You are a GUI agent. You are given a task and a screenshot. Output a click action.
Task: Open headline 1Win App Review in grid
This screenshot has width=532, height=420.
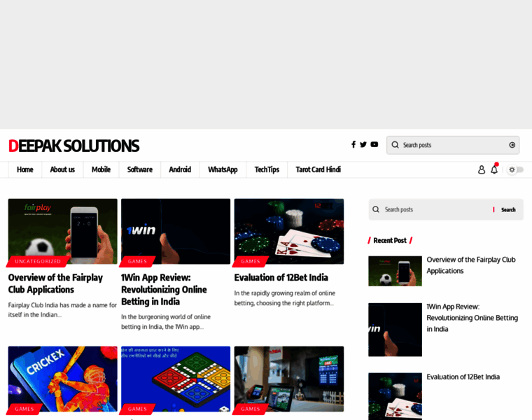point(164,289)
